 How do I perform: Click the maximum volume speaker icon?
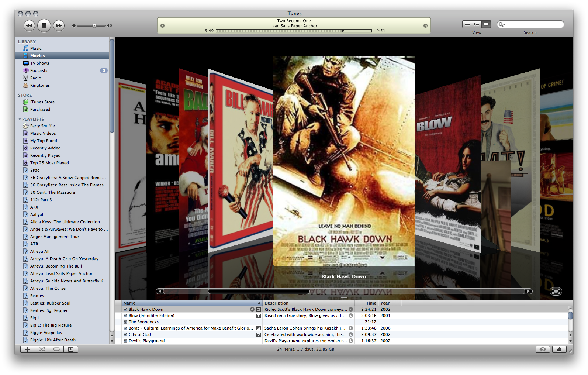point(109,25)
